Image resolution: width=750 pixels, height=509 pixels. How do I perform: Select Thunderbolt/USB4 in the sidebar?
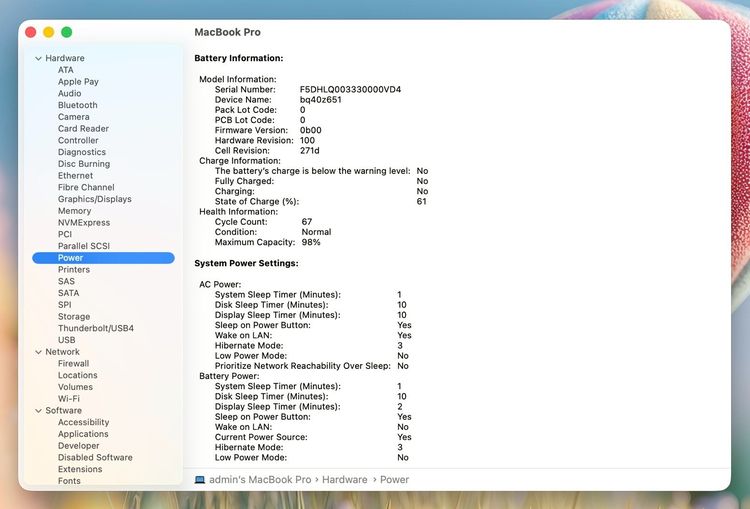(96, 328)
